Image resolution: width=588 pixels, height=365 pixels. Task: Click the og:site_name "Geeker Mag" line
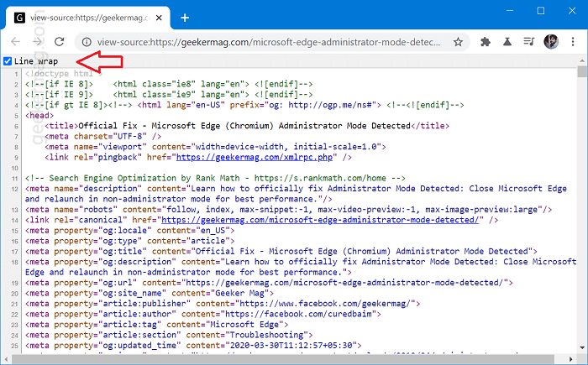[150, 293]
